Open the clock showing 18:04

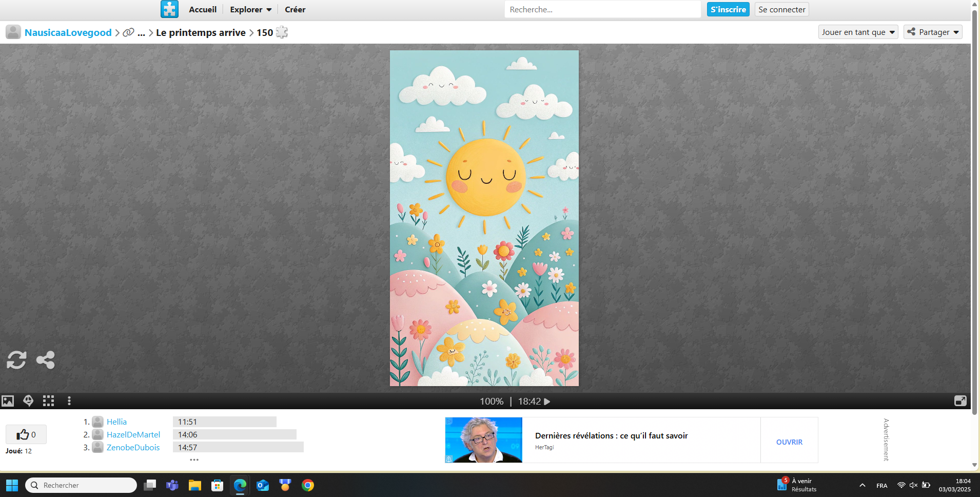click(955, 485)
